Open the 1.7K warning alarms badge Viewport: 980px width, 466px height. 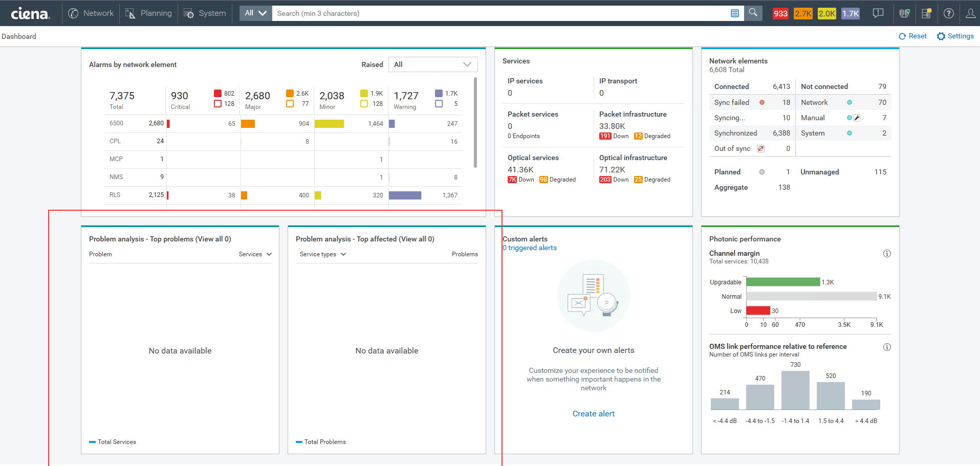851,13
